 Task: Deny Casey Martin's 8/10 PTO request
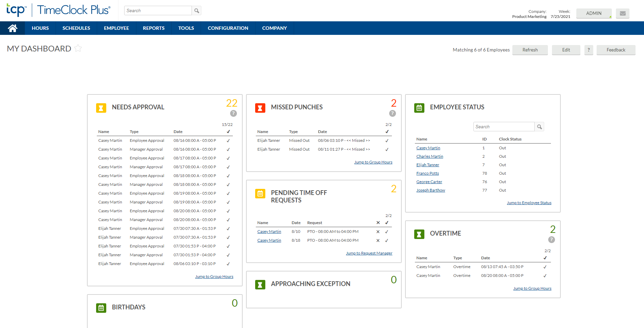[378, 232]
